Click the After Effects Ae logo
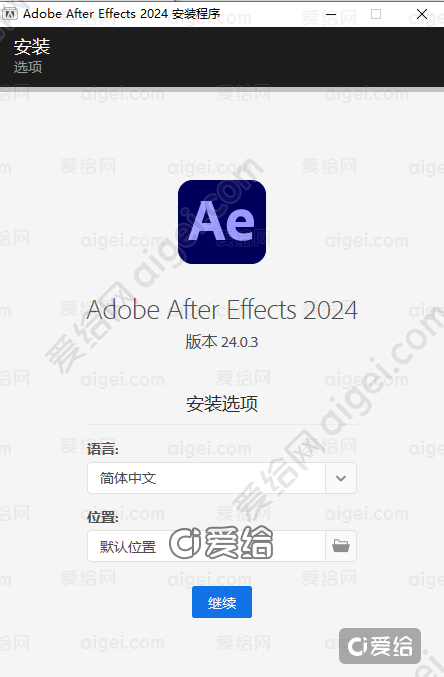The width and height of the screenshot is (444, 677). (222, 222)
